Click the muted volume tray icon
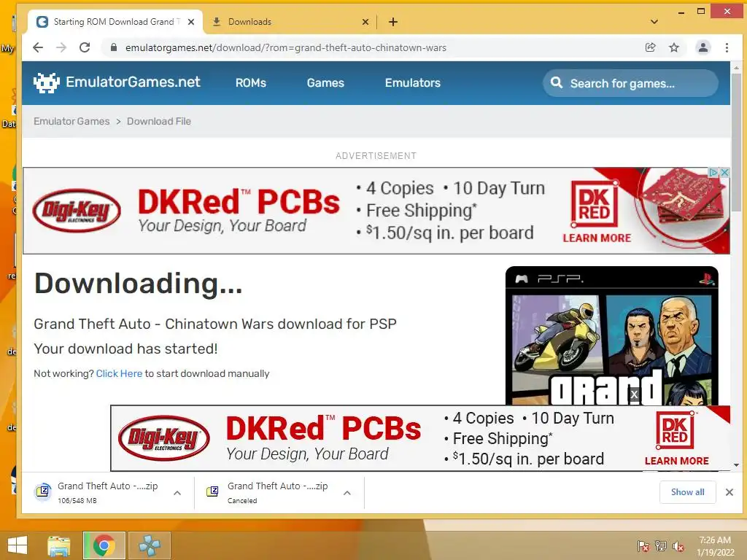Image resolution: width=747 pixels, height=560 pixels. [678, 546]
